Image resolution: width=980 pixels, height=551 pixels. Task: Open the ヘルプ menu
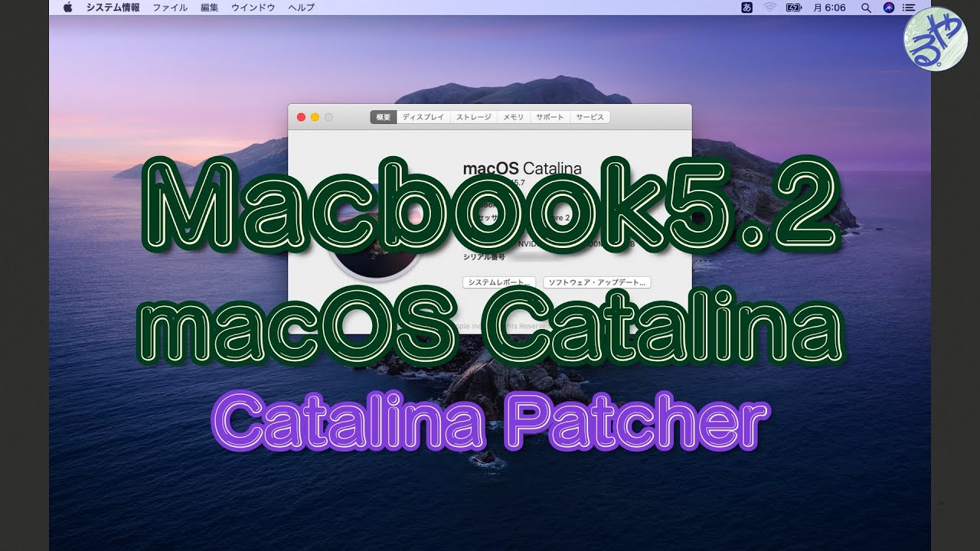pos(301,8)
